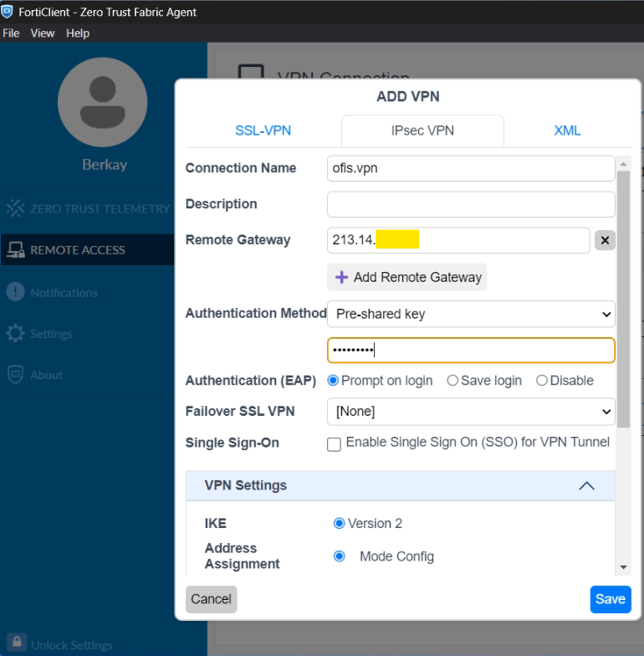Click the Description input field

471,204
